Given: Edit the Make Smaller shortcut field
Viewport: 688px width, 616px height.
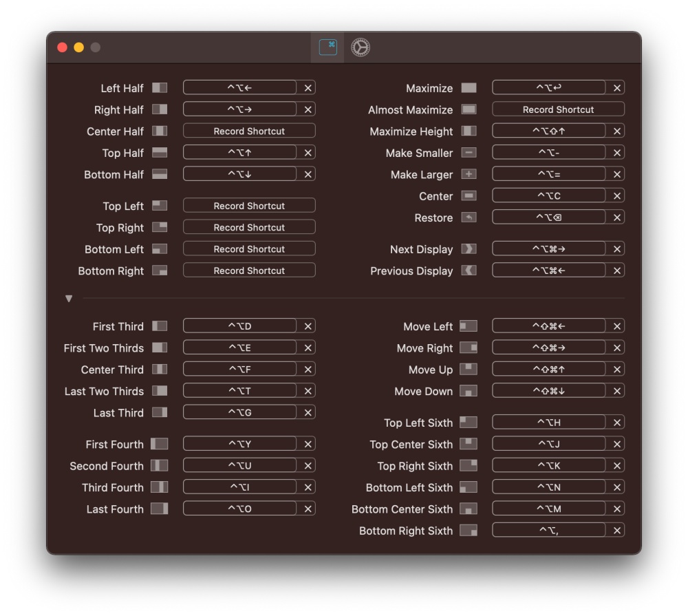Looking at the screenshot, I should point(548,152).
